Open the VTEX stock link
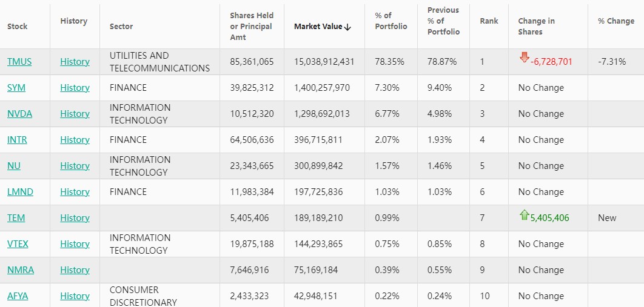The height and width of the screenshot is (307, 644). tap(18, 244)
